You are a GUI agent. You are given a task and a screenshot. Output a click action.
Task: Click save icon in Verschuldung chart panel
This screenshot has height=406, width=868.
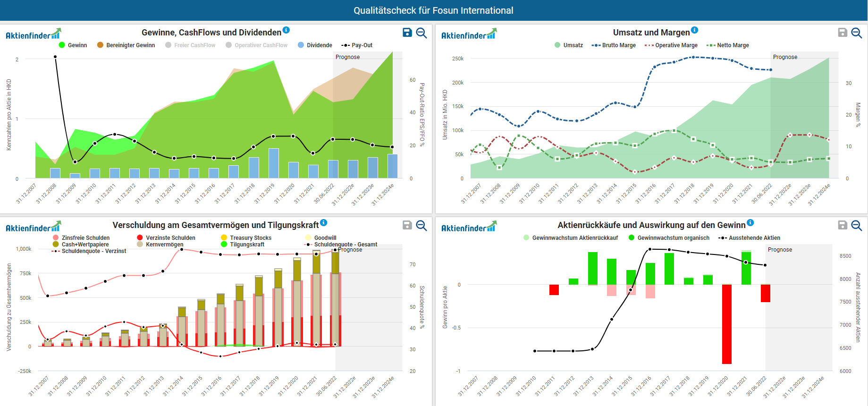click(x=407, y=225)
